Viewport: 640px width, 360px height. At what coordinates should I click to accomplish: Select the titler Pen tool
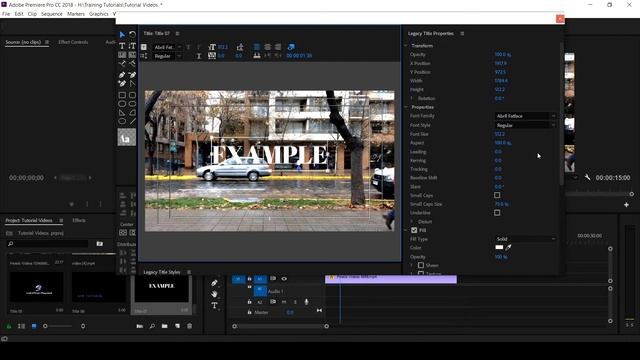(x=122, y=75)
